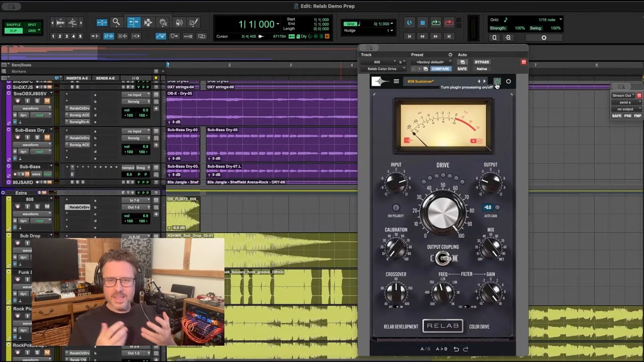Click the OUTPUT COUPLING switch
The width and height of the screenshot is (644, 362).
tap(443, 258)
